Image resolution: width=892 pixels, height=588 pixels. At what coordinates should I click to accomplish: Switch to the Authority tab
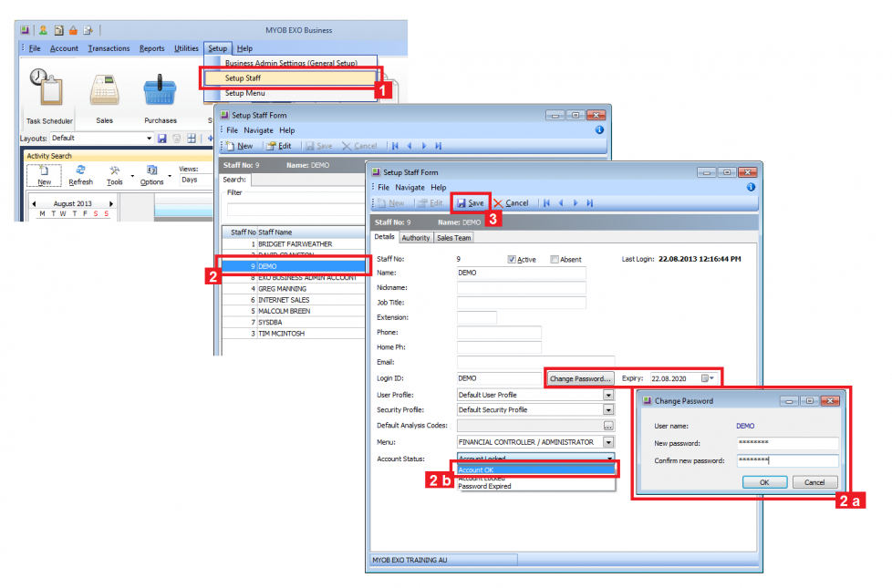pyautogui.click(x=415, y=238)
